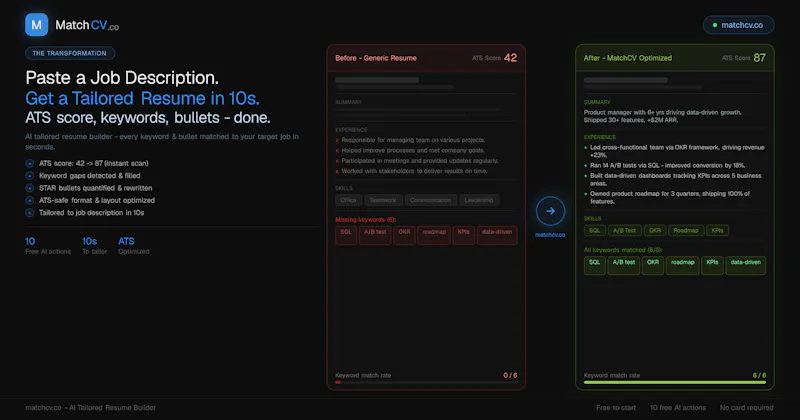Click the green A/B Test chip under Skills
Viewport: 800px width, 420px height.
tap(624, 231)
